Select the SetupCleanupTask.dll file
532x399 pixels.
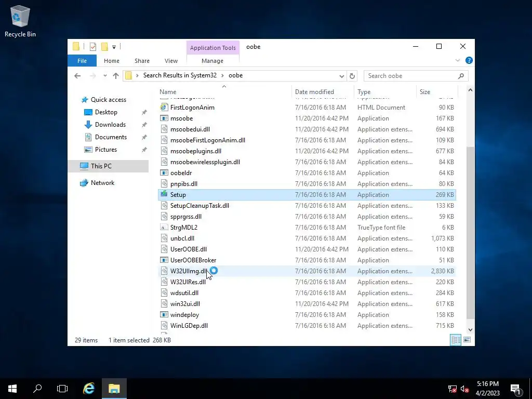[x=307, y=206]
